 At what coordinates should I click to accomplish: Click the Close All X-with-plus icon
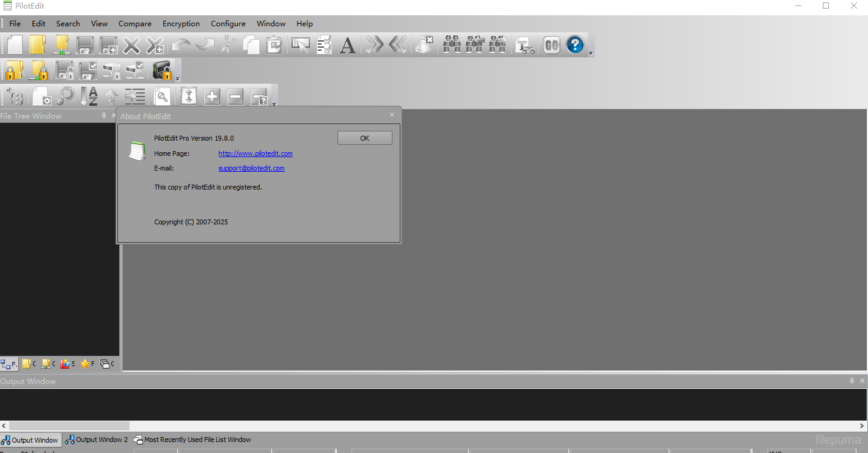coord(155,45)
